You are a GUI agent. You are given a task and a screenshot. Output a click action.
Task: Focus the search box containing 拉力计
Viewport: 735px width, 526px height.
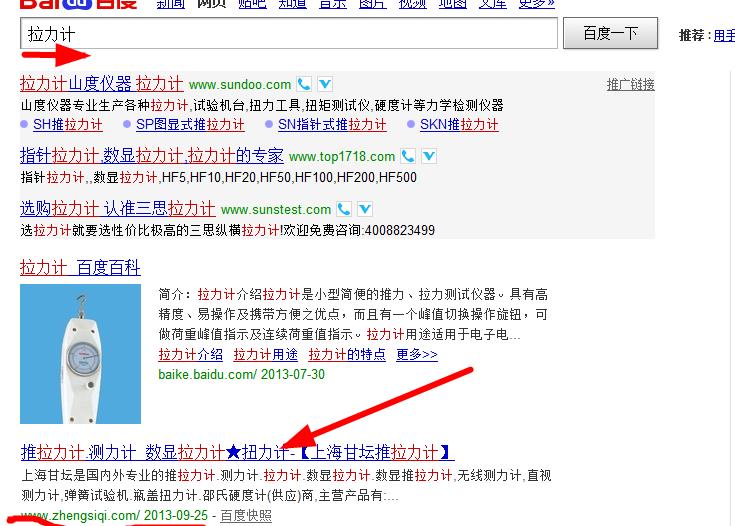289,33
